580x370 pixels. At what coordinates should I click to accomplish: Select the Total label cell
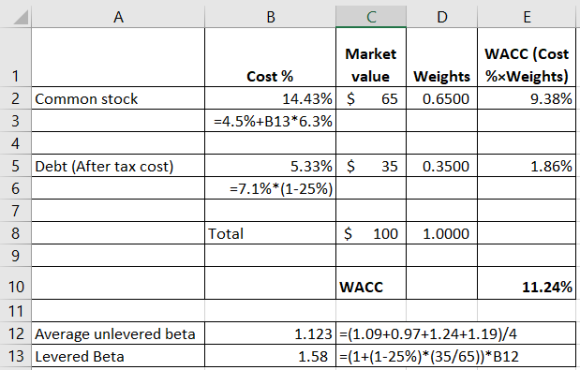point(270,233)
